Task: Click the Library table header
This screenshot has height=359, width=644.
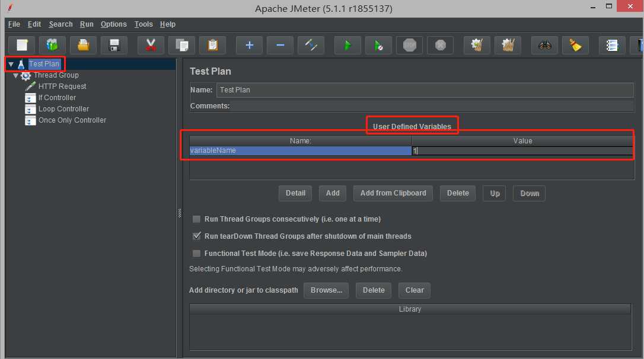Action: coord(410,309)
